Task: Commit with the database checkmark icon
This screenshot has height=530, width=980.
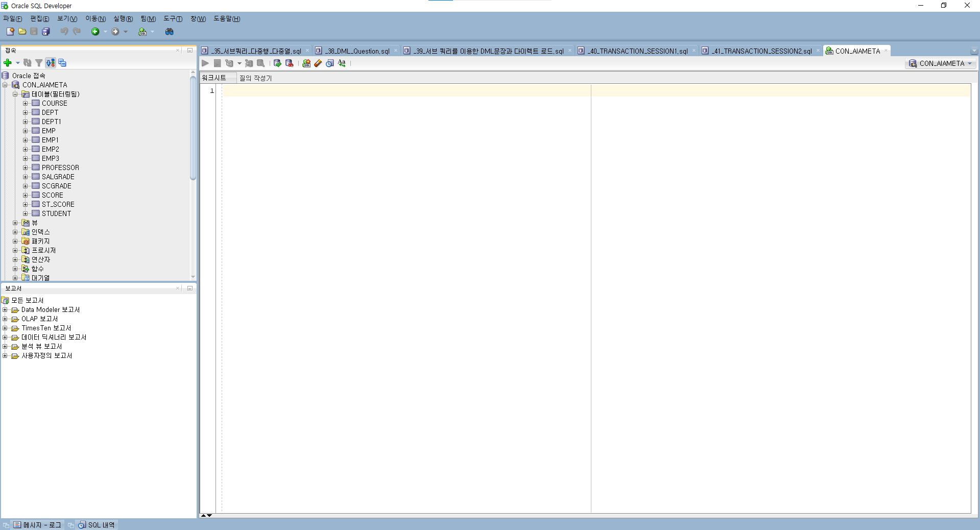Action: point(277,63)
